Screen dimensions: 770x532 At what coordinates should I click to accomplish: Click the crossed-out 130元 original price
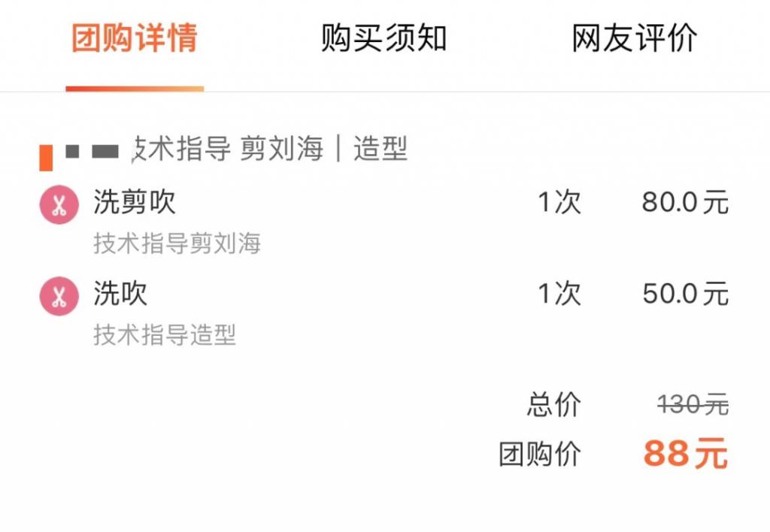(693, 406)
